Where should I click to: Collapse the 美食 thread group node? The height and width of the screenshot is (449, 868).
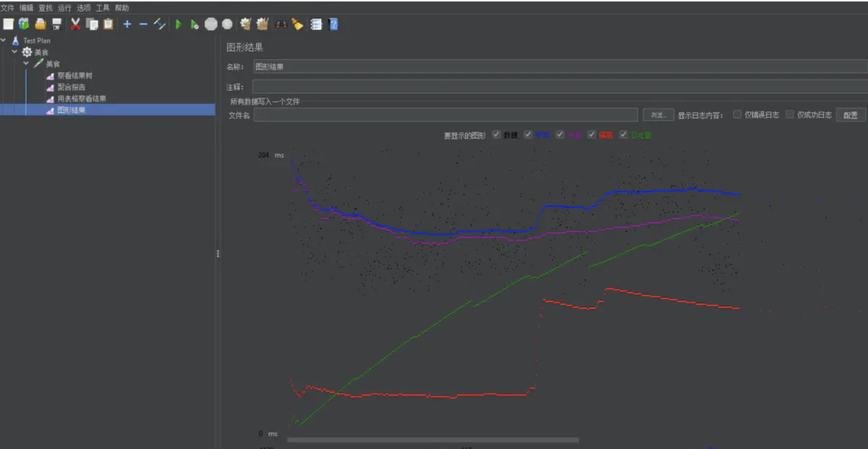15,52
